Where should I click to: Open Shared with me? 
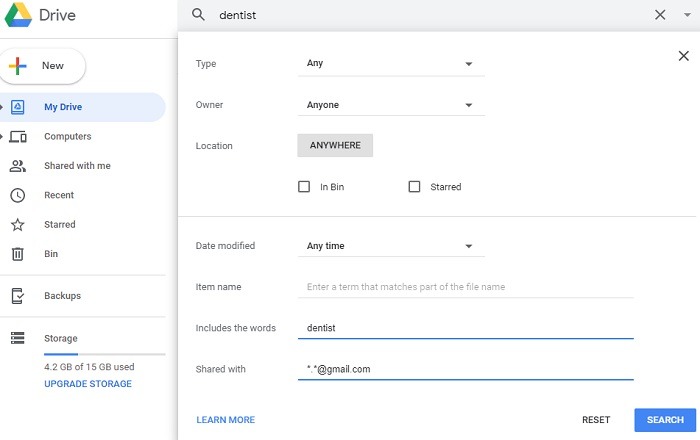[x=77, y=166]
